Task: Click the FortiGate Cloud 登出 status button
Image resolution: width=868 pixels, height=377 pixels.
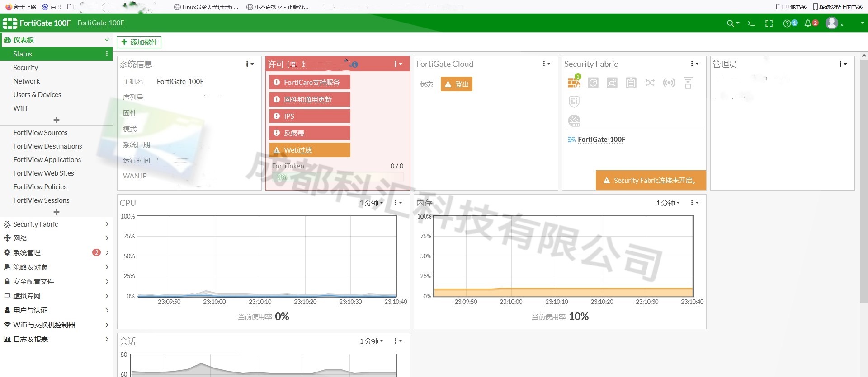Action: coord(457,84)
